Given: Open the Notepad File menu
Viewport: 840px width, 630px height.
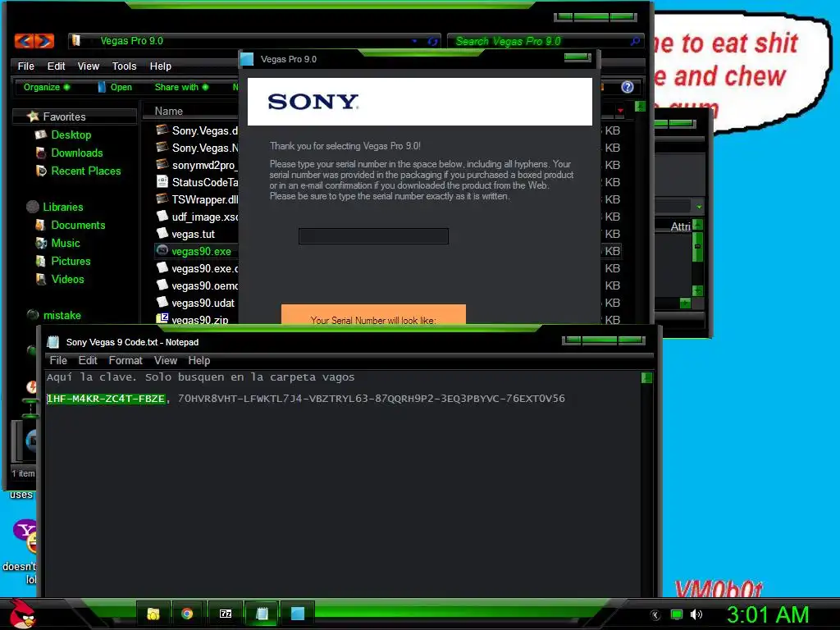Looking at the screenshot, I should (58, 361).
